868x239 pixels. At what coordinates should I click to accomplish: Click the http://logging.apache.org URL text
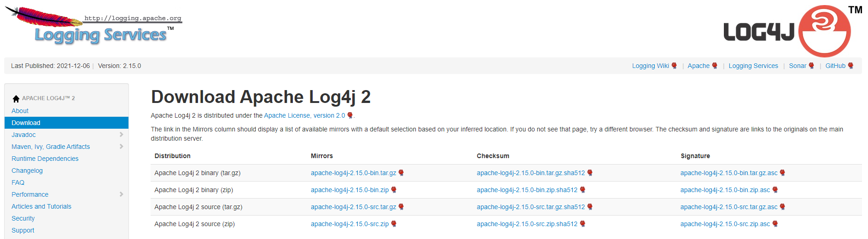(133, 18)
